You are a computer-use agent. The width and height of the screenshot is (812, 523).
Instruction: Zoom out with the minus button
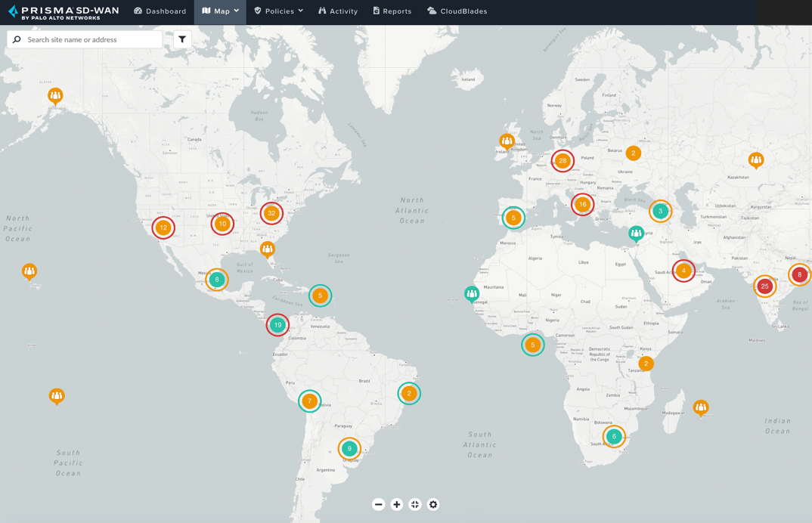click(x=379, y=504)
